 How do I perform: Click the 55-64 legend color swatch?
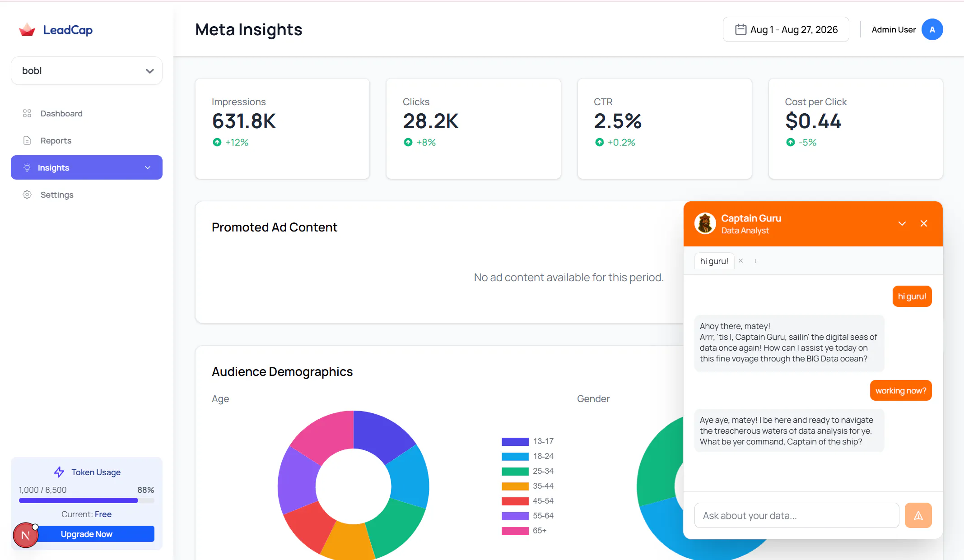(x=515, y=516)
